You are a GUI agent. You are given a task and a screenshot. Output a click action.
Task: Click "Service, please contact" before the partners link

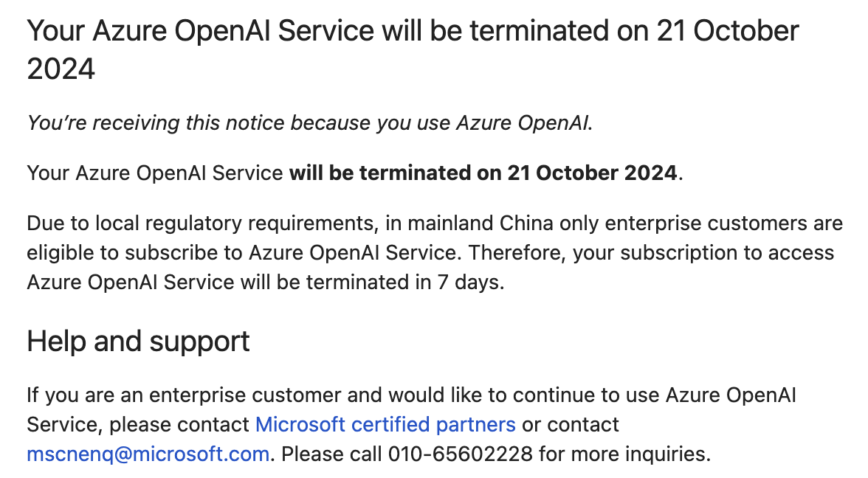(x=138, y=425)
